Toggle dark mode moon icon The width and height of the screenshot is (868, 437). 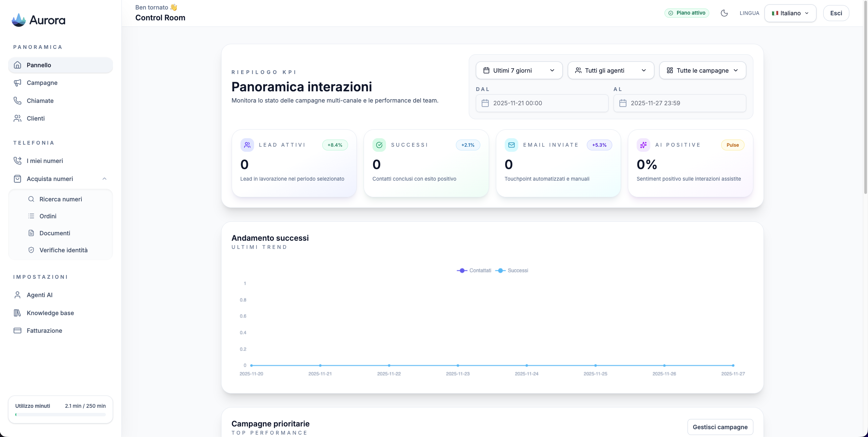tap(724, 13)
